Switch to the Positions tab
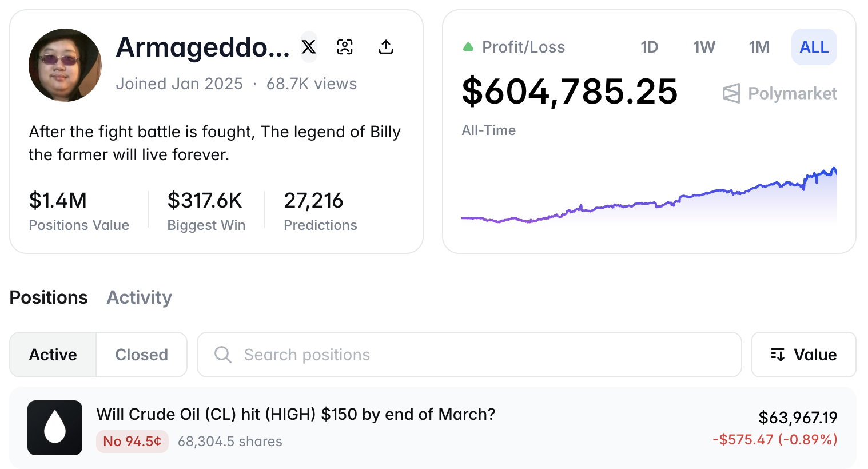The image size is (868, 469). click(x=49, y=297)
